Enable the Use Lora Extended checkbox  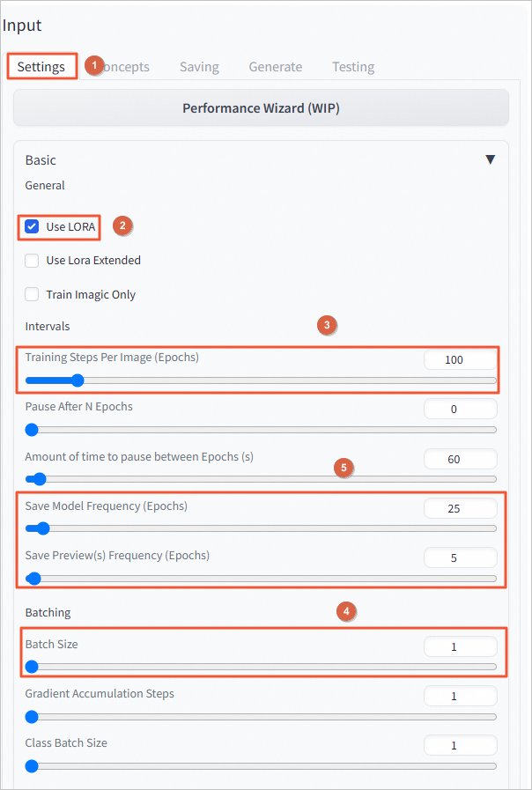pos(32,261)
